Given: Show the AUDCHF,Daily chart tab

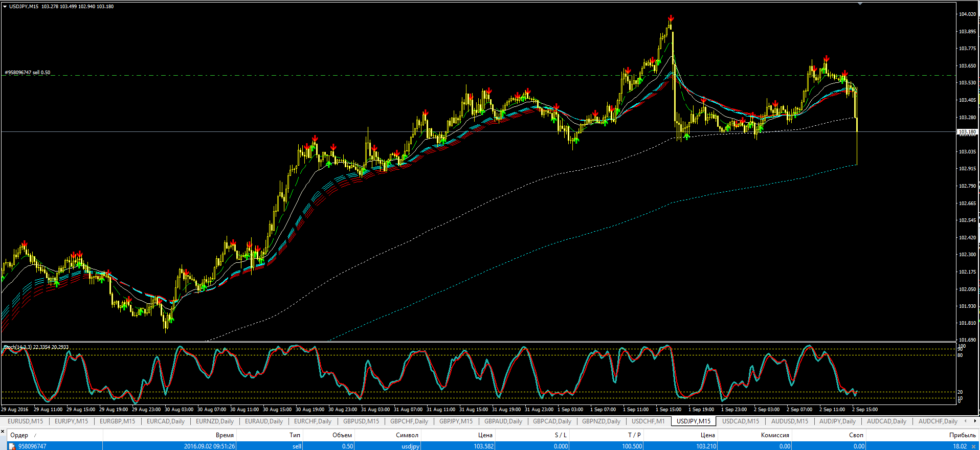Looking at the screenshot, I should click(x=938, y=421).
